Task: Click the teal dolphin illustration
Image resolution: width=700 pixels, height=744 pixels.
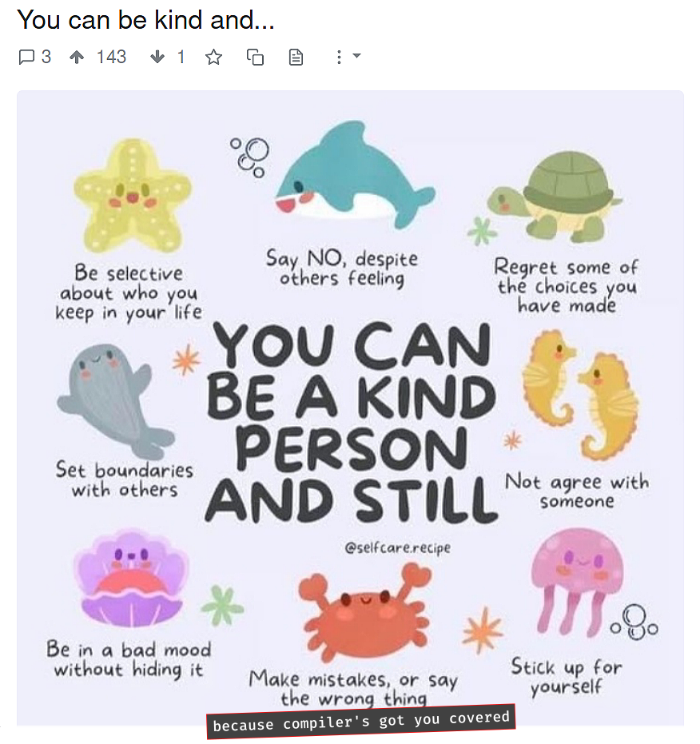Action: (355, 174)
